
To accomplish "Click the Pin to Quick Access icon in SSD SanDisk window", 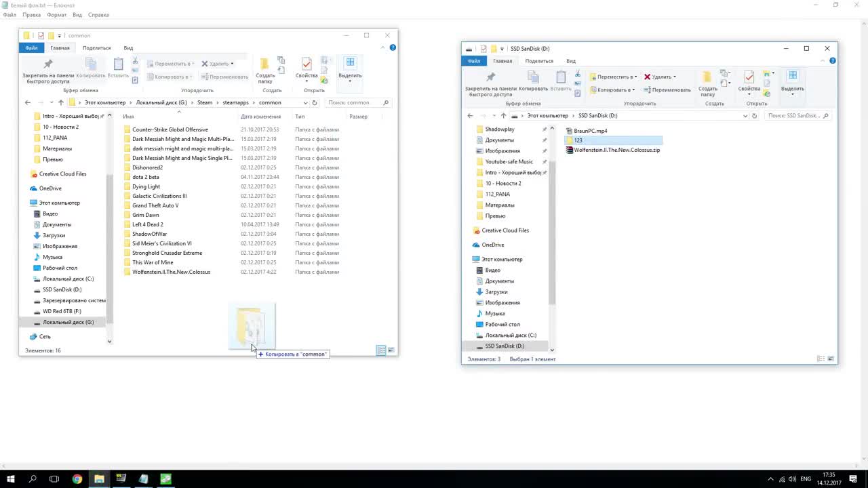I will [x=490, y=77].
